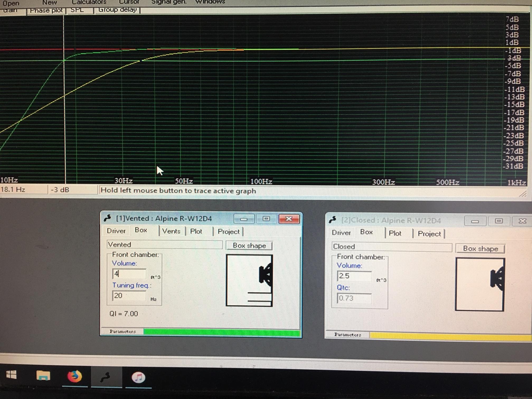Click the Closed window title icon

click(x=333, y=220)
